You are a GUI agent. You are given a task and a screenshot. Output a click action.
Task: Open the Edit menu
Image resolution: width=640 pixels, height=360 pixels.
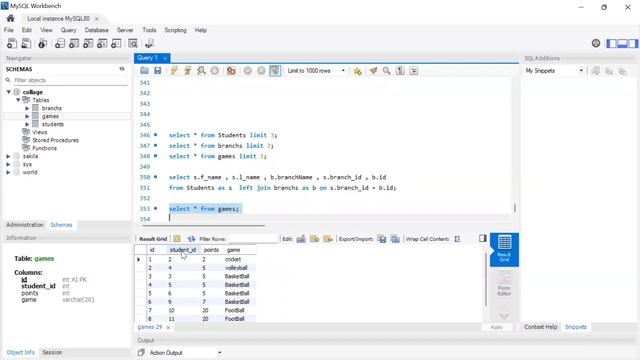tap(27, 30)
